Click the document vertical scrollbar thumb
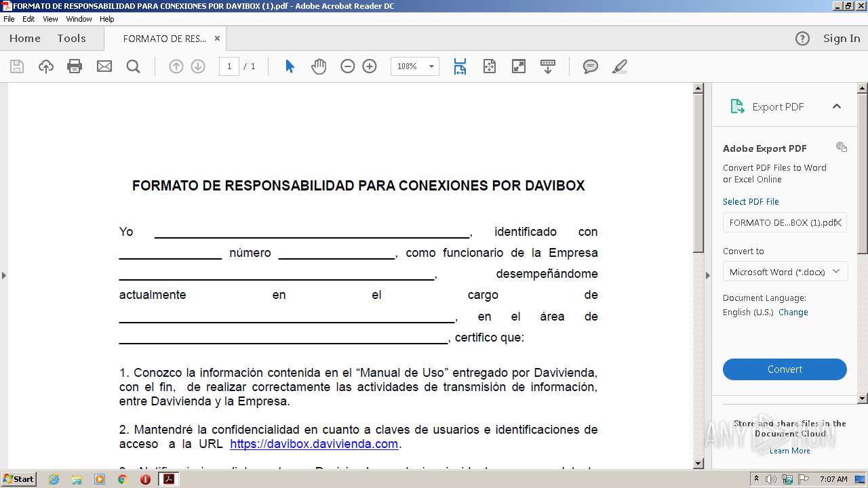The image size is (868, 488). (x=698, y=173)
